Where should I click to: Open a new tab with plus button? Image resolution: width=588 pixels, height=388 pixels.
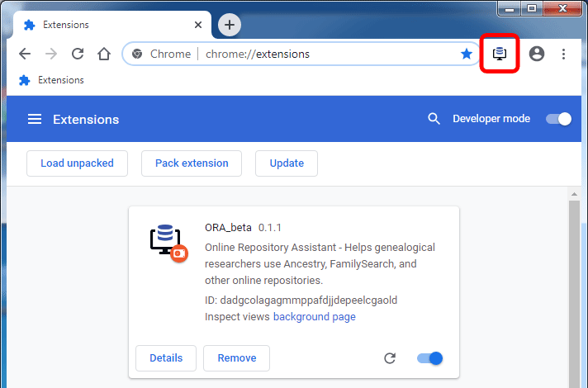[229, 25]
